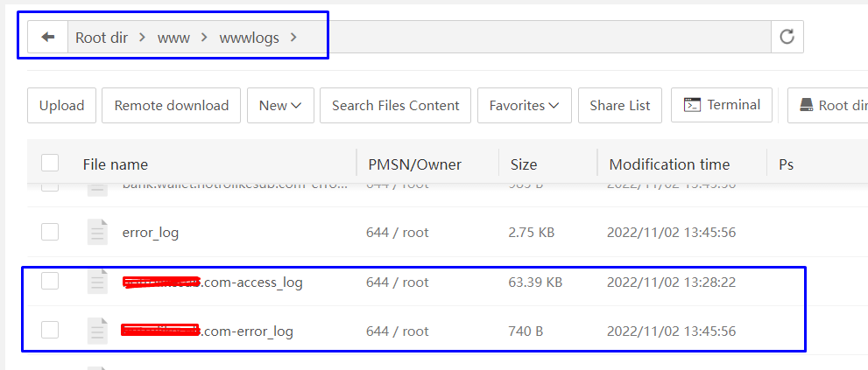Screen dimensions: 868x370
Task: Open the Terminal
Action: [722, 105]
